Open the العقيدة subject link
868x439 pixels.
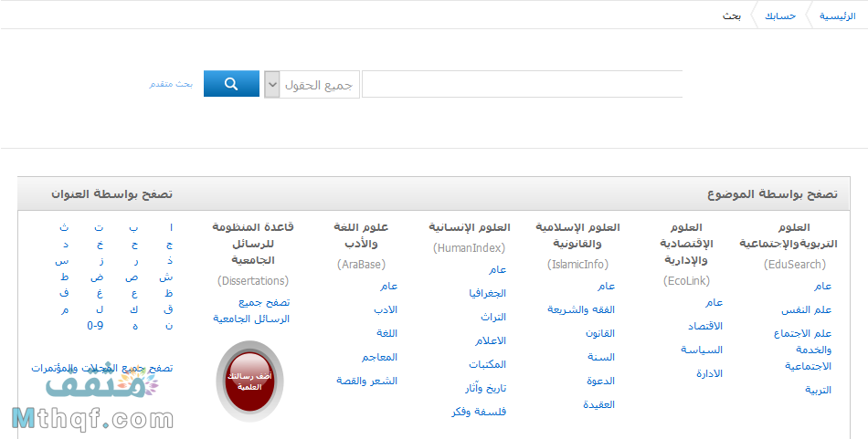[x=599, y=404]
